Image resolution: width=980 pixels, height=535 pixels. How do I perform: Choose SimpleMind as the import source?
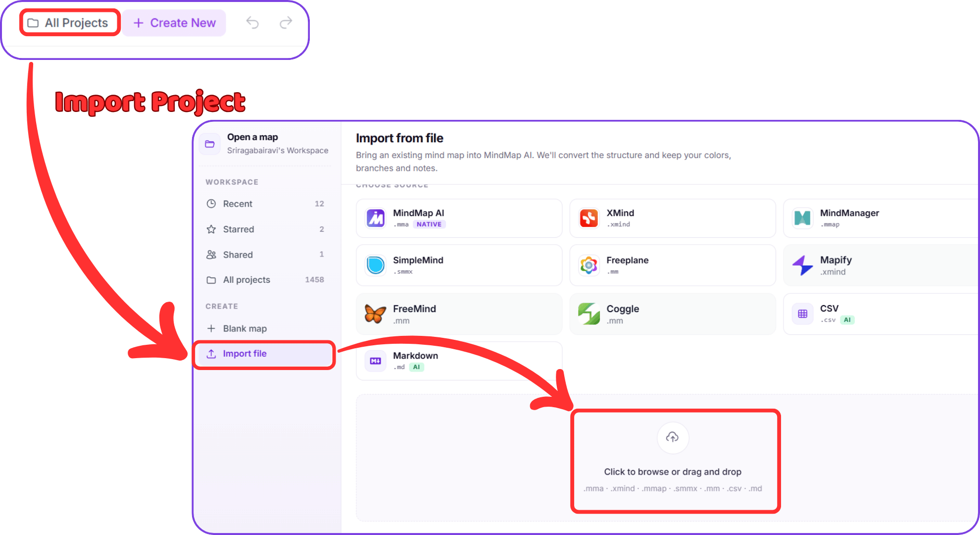tap(459, 265)
